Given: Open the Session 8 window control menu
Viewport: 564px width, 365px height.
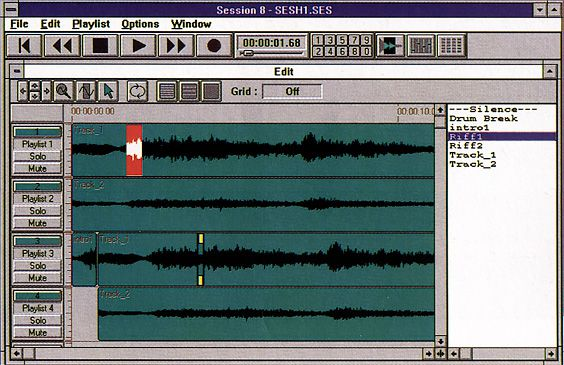Looking at the screenshot, I should [x=12, y=9].
